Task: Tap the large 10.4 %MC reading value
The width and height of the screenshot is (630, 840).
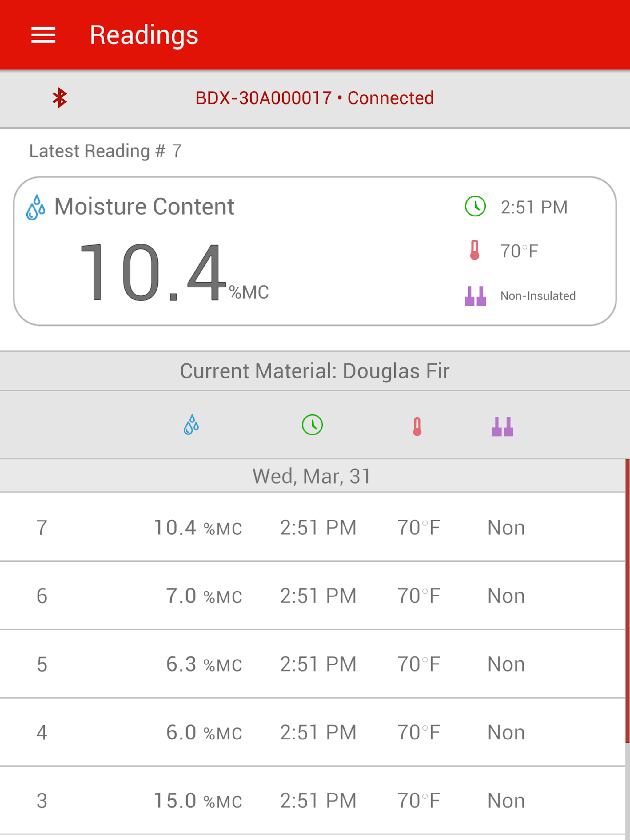Action: 174,272
